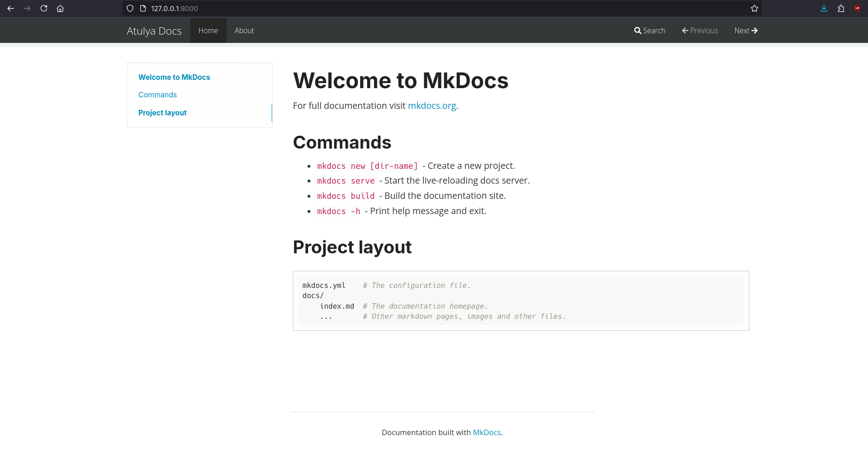Open the mkdocs.org link
This screenshot has width=868, height=461.
click(x=432, y=106)
